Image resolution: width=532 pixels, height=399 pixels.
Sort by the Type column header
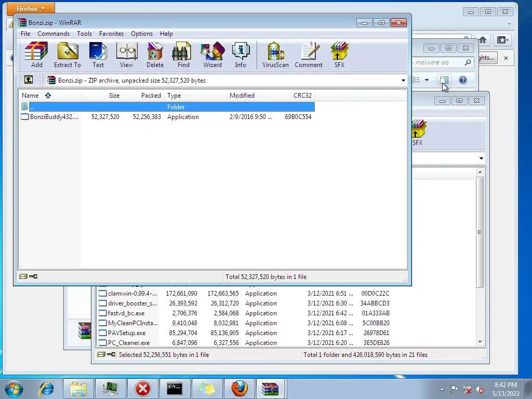point(195,96)
